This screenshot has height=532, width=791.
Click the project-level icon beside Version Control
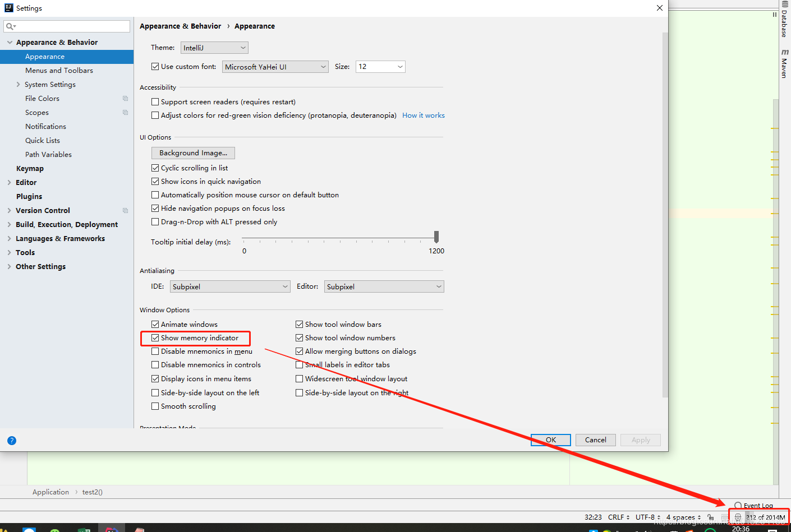point(126,211)
